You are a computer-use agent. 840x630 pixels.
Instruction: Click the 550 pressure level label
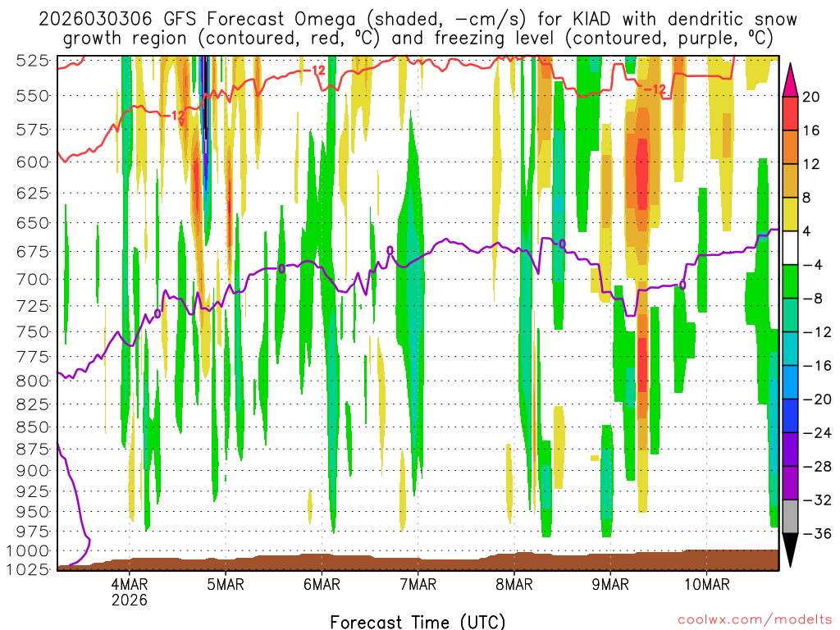[x=33, y=97]
